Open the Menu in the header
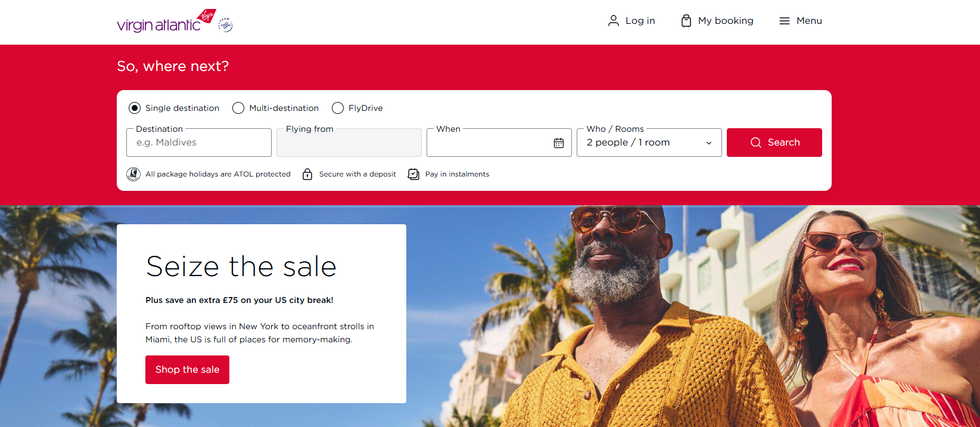Screen dimensions: 980x427 click(801, 21)
